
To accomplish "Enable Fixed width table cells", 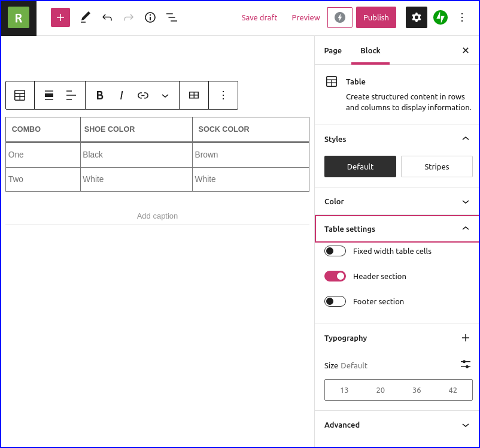I will pyautogui.click(x=335, y=251).
